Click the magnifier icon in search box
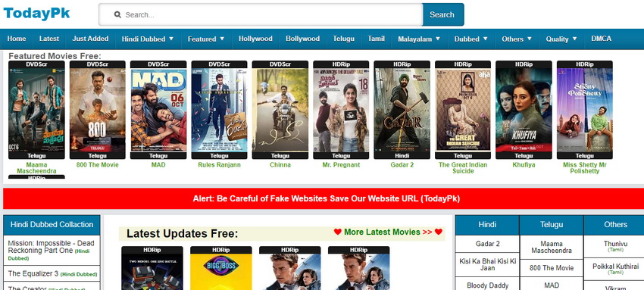 (x=117, y=15)
